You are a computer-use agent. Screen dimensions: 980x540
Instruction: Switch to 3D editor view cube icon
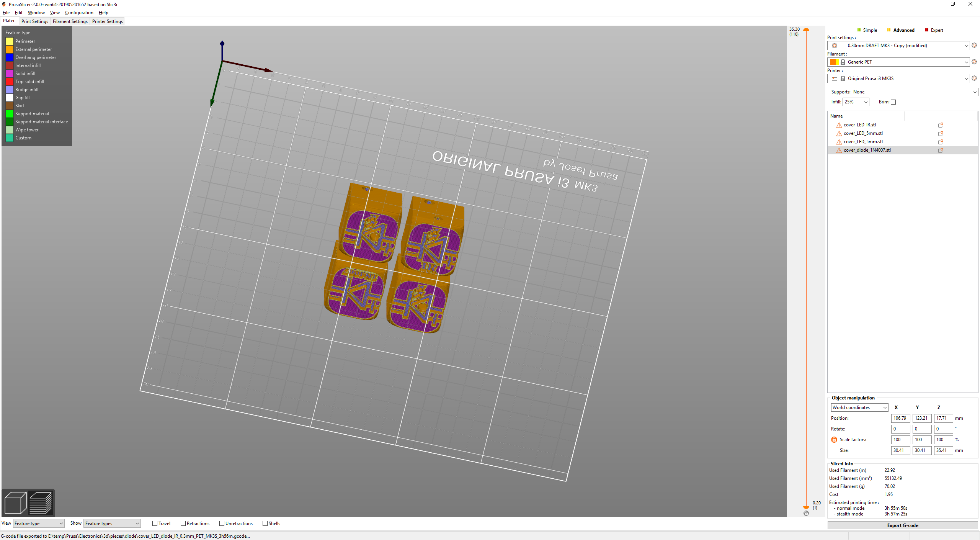15,502
